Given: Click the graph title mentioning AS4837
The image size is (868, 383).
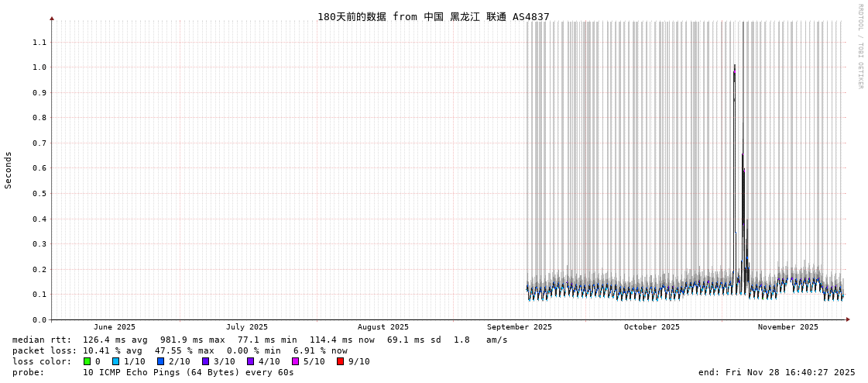Looking at the screenshot, I should (433, 17).
